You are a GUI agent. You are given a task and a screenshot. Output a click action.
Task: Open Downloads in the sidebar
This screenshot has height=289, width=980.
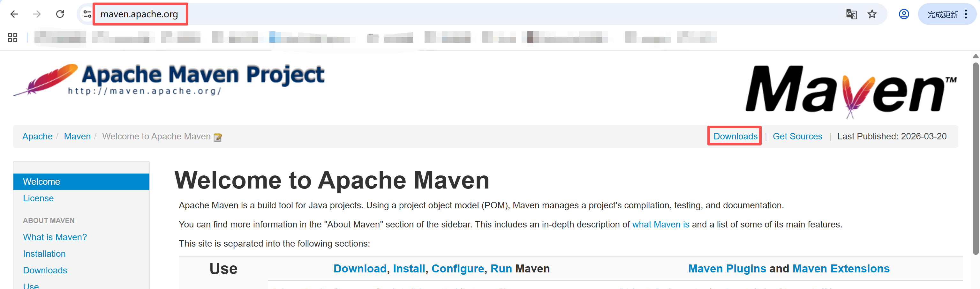click(45, 270)
